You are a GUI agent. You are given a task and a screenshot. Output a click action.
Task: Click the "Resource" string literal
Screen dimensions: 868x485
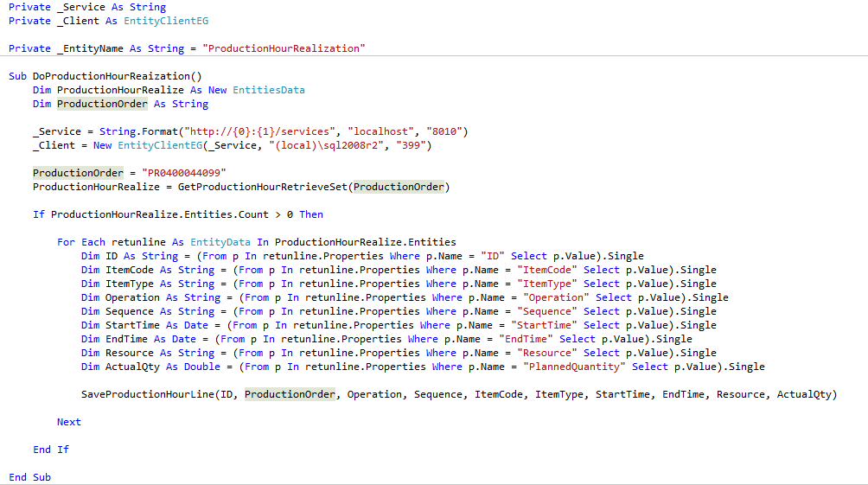(547, 354)
